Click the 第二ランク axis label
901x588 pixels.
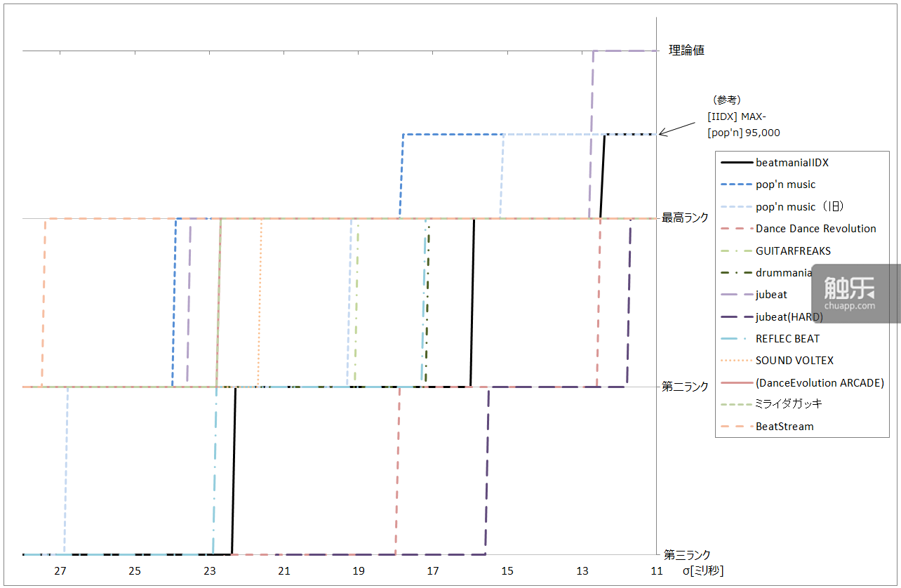pyautogui.click(x=685, y=386)
